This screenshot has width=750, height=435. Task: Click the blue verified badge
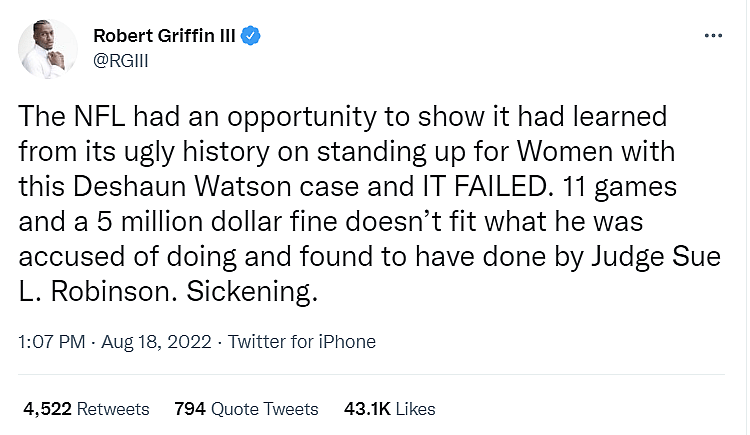pos(256,37)
